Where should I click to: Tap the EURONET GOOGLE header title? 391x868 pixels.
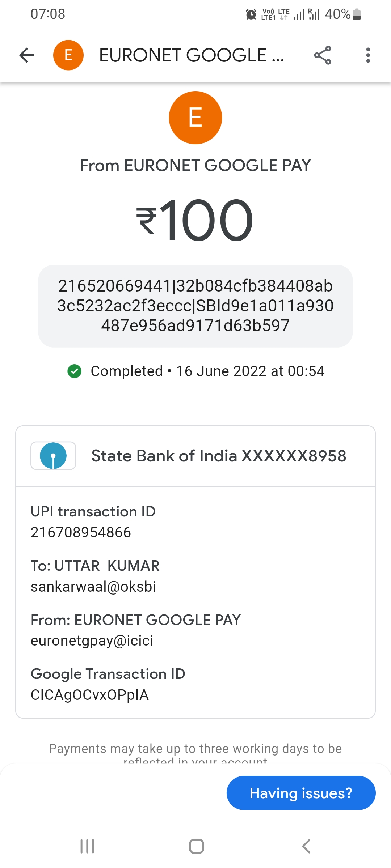pyautogui.click(x=192, y=55)
